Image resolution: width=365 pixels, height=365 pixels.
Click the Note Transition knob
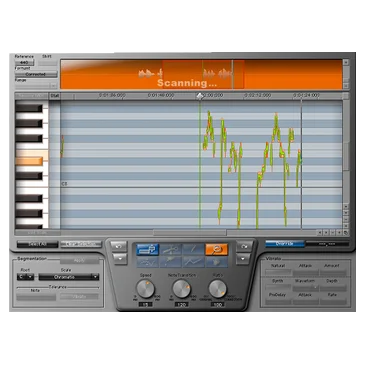tap(182, 289)
